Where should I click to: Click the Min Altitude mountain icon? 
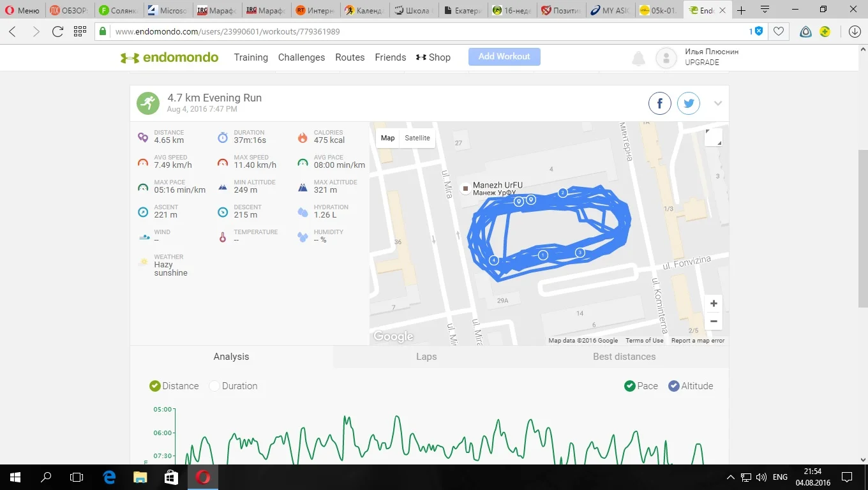pos(223,187)
